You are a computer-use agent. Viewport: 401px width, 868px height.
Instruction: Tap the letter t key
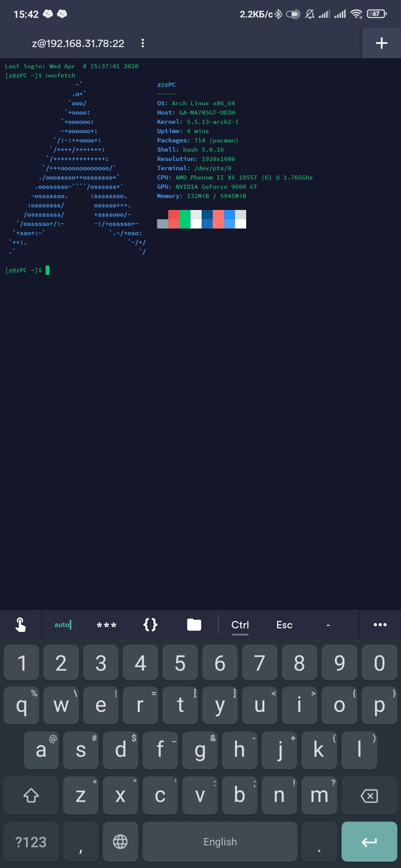(x=180, y=705)
